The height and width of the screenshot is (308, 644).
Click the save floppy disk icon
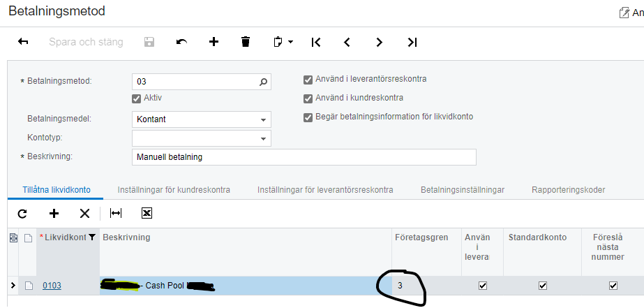click(149, 41)
